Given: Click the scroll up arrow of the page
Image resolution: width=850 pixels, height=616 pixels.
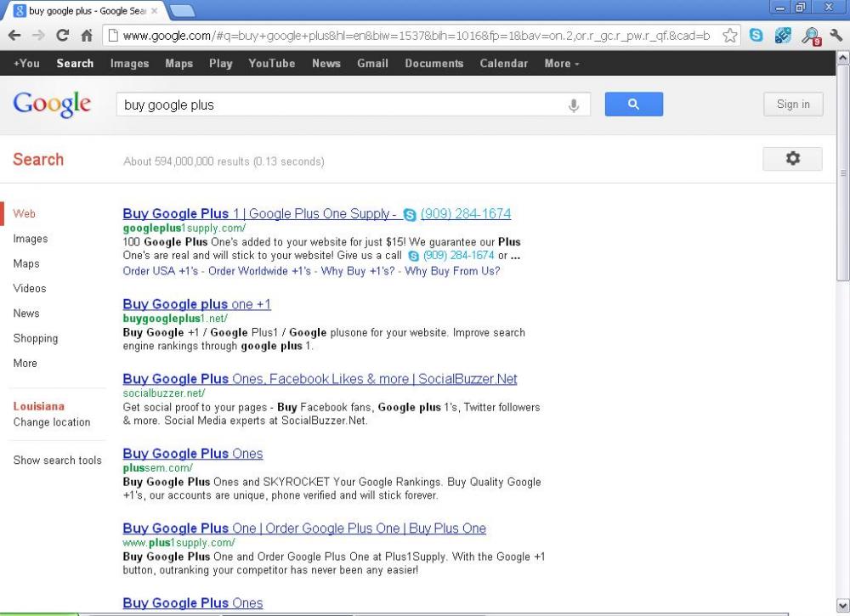Looking at the screenshot, I should (842, 57).
